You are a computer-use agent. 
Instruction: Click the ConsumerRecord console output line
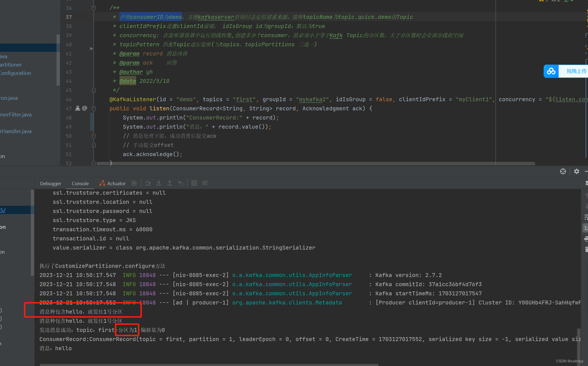click(x=310, y=339)
